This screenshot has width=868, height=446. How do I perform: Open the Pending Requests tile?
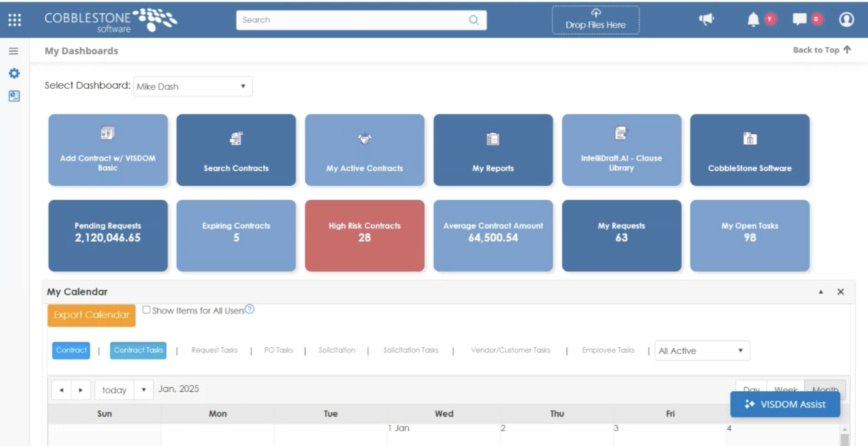point(108,235)
